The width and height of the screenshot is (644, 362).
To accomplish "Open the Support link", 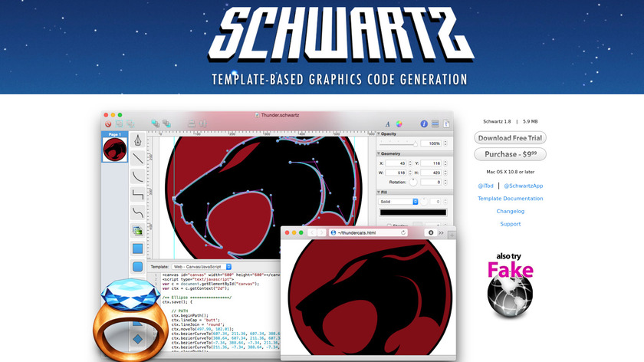I will coord(510,224).
